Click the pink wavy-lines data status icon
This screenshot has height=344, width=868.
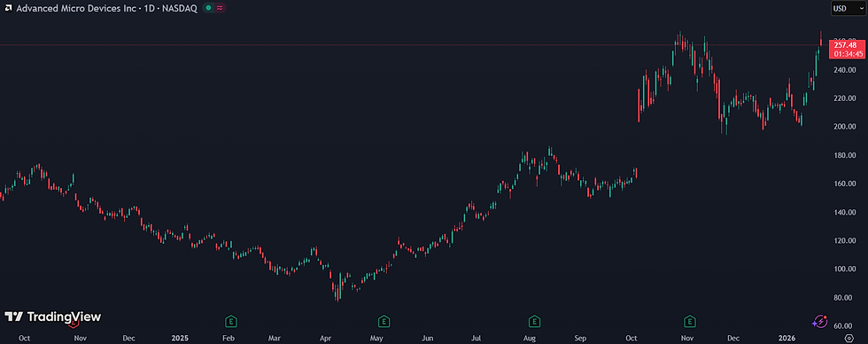tap(220, 8)
